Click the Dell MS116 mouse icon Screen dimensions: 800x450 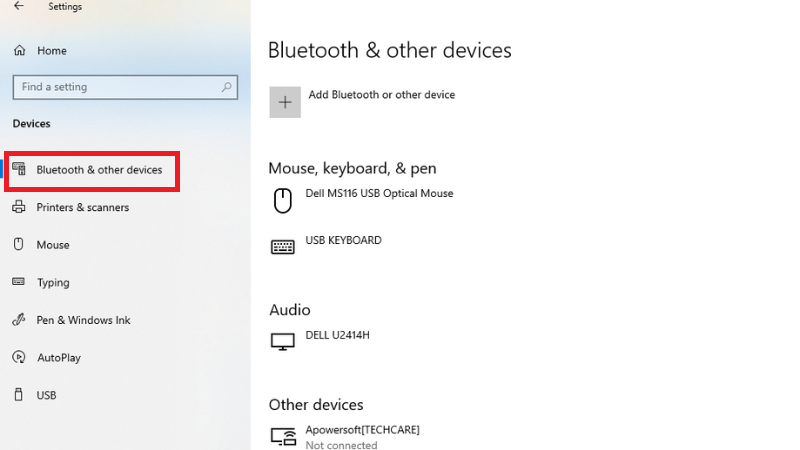pos(283,200)
